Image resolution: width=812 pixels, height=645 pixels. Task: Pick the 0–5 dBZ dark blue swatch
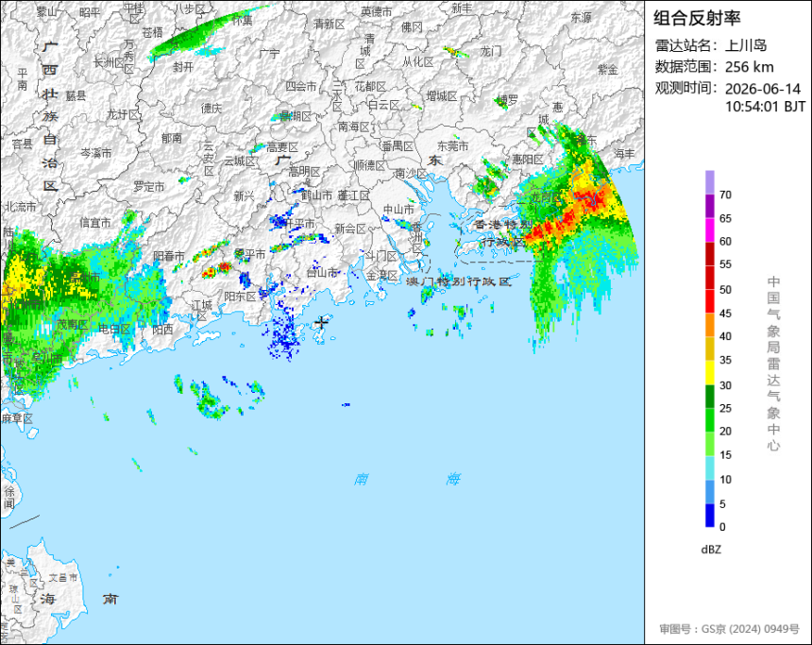pyautogui.click(x=709, y=516)
